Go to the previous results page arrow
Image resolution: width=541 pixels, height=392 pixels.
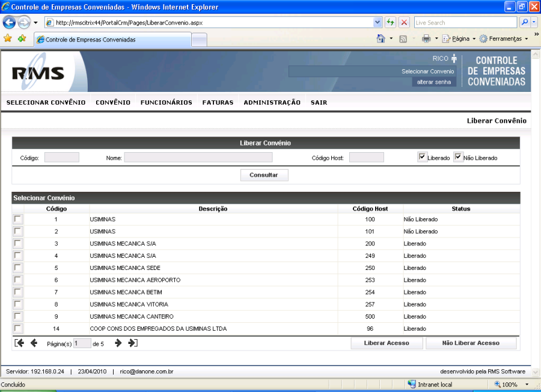34,343
